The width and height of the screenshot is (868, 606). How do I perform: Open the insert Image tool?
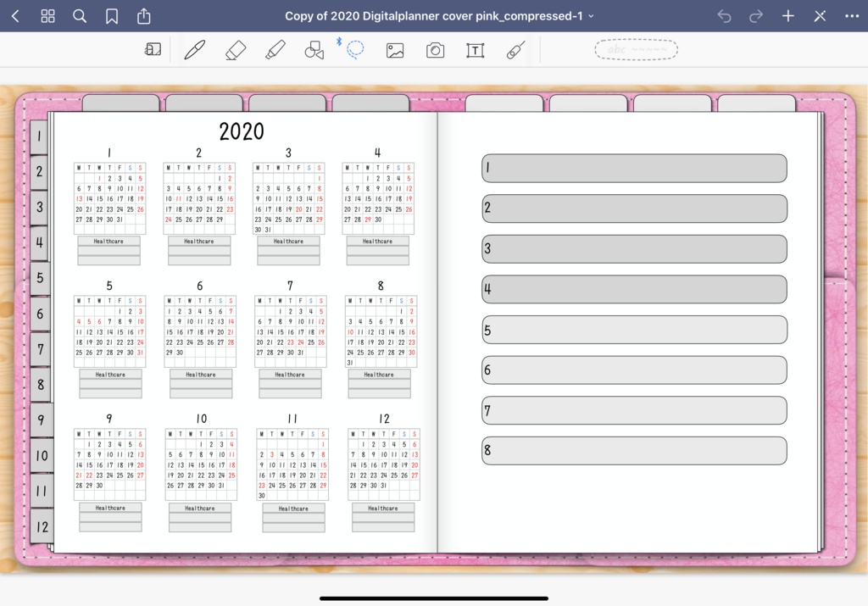coord(394,49)
